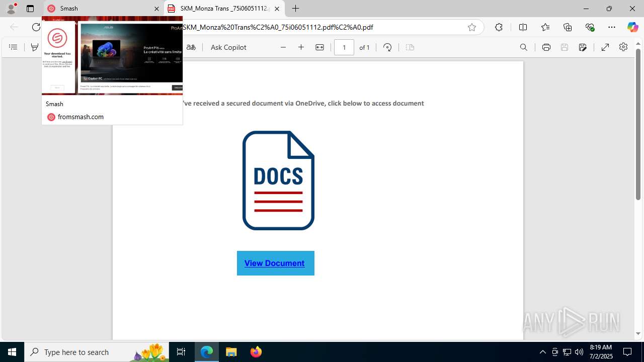
Task: Open the Collections panel
Action: pos(568,27)
